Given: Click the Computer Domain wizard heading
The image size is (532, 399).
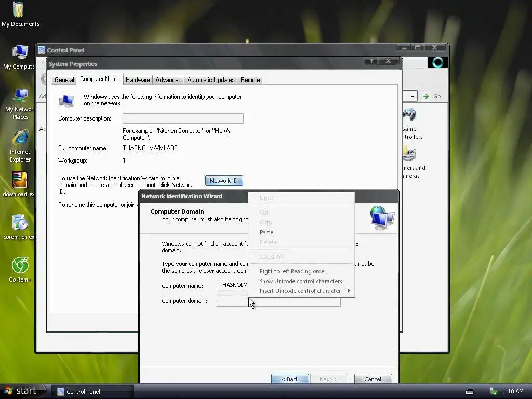Looking at the screenshot, I should coord(177,211).
